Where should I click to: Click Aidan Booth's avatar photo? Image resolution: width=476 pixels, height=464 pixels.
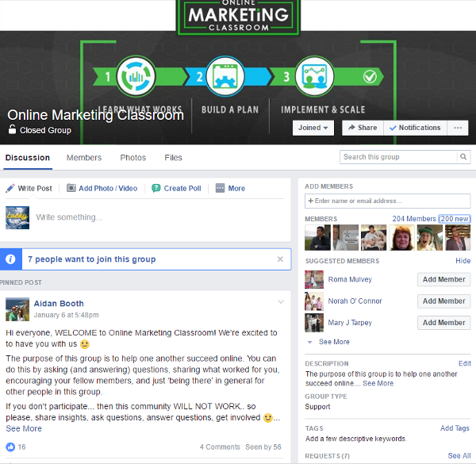pos(17,309)
